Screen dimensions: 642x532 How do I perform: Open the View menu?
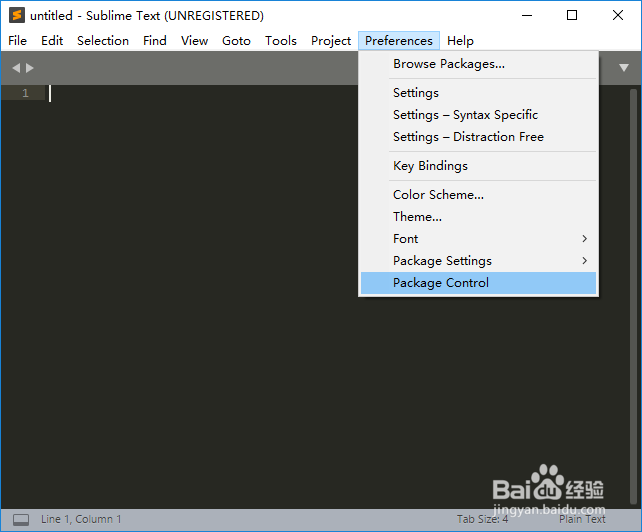[194, 41]
